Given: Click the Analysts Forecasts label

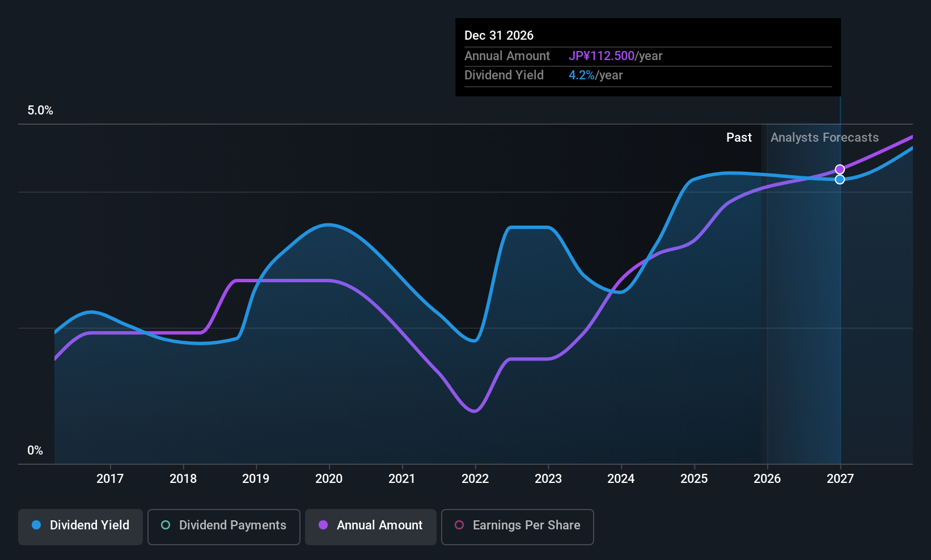Looking at the screenshot, I should (824, 138).
